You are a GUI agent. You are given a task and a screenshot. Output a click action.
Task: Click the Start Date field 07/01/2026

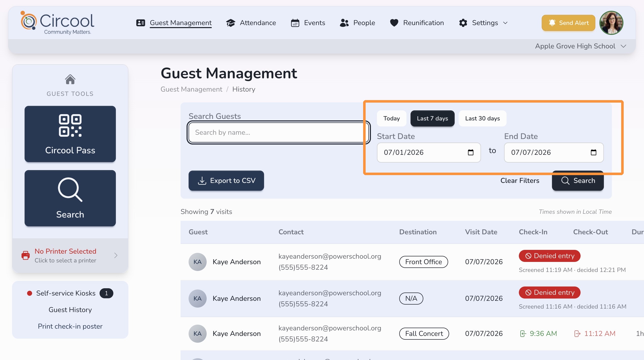click(x=429, y=152)
